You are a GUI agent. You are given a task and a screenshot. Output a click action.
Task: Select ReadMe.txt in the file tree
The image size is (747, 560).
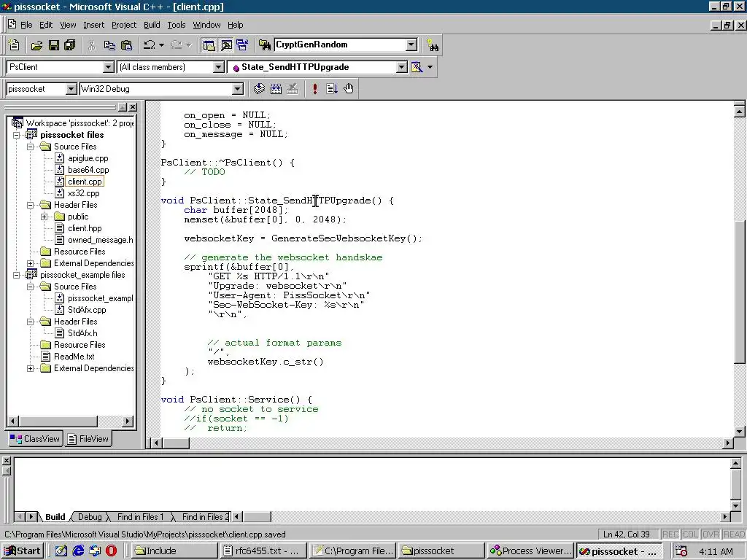tap(74, 356)
